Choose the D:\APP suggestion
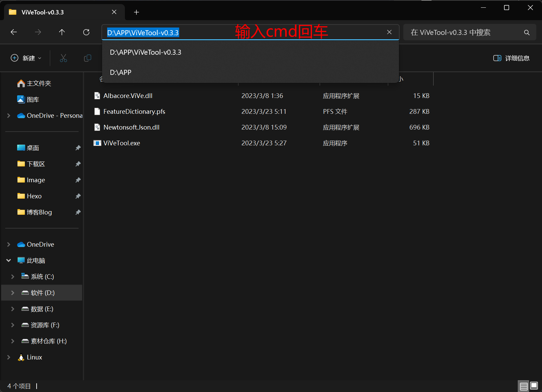 (x=251, y=72)
